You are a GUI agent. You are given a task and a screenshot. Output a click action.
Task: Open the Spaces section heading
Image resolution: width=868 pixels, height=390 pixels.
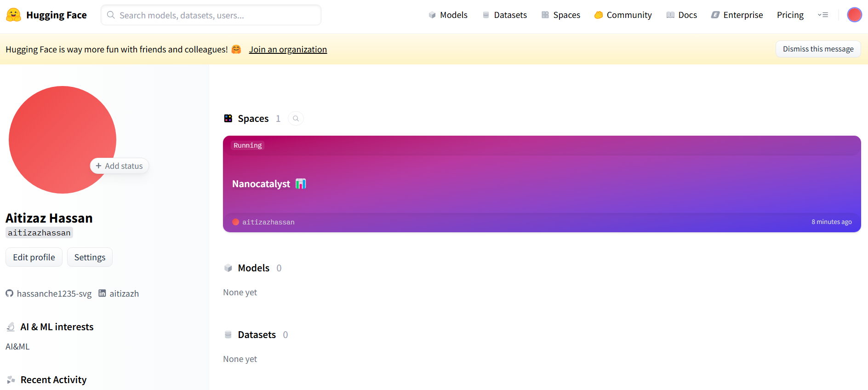pos(253,119)
